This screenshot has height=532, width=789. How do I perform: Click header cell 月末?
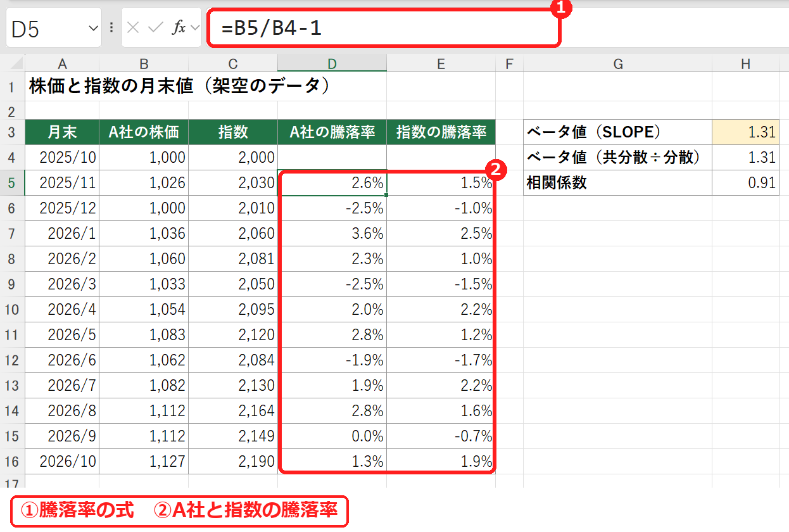pyautogui.click(x=62, y=132)
